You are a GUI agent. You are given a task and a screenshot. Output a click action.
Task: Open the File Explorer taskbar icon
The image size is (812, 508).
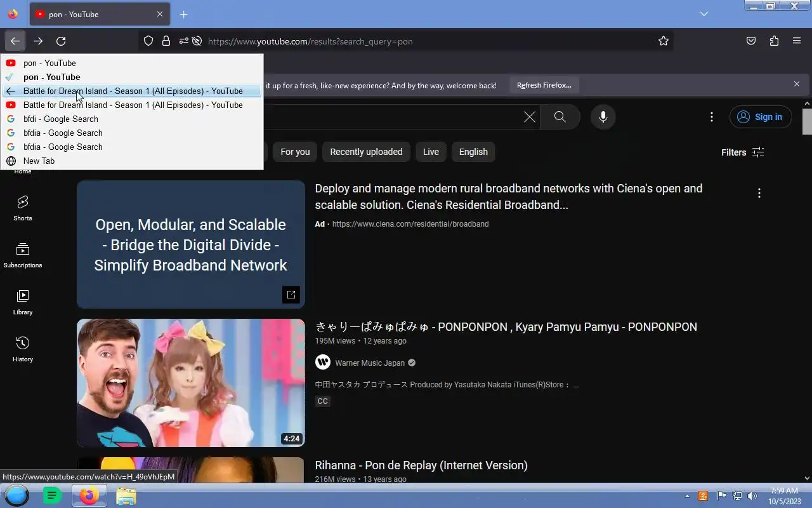pos(126,496)
